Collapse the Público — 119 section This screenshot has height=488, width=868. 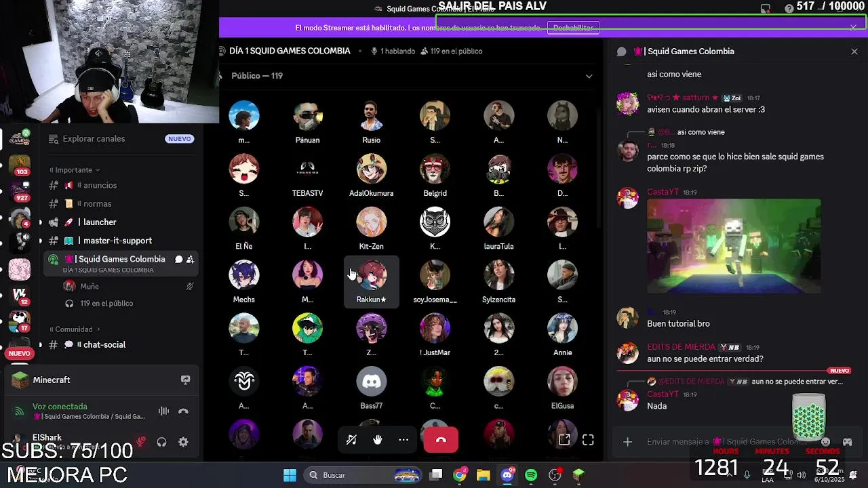pos(589,76)
